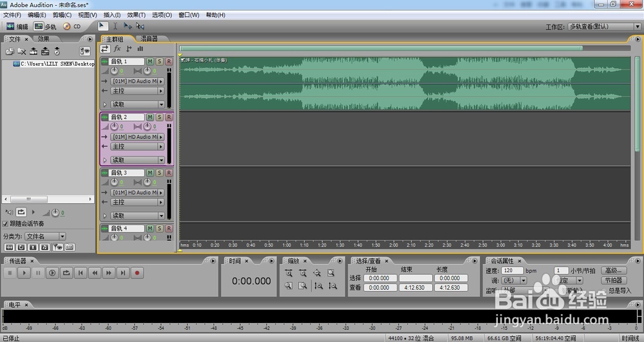The image size is (644, 342).
Task: Click Zoom In Vertically icon
Action: (x=318, y=286)
